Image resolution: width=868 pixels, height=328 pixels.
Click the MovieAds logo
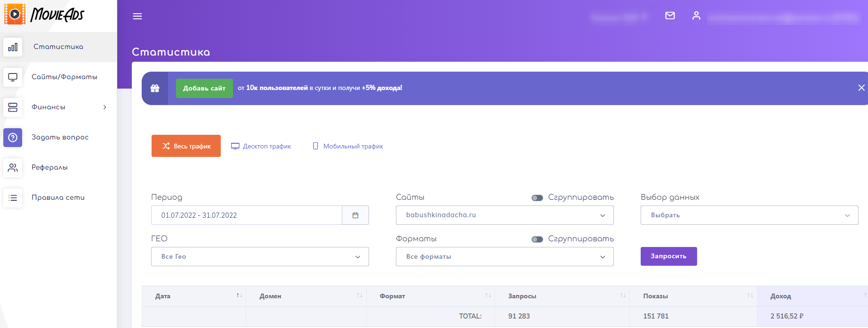pyautogui.click(x=44, y=14)
